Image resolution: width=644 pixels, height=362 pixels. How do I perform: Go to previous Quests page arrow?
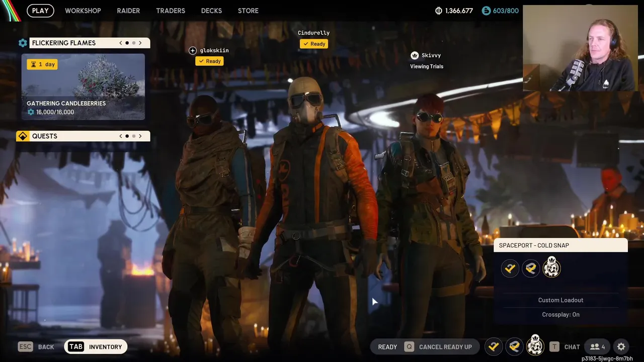[x=121, y=136]
